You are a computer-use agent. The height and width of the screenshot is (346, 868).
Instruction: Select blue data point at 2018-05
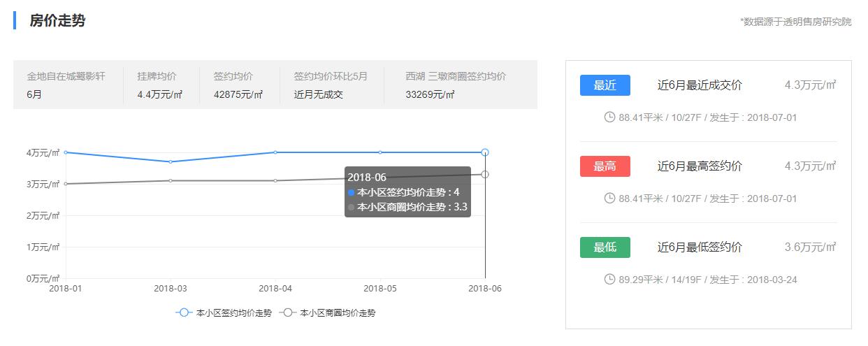pos(380,152)
